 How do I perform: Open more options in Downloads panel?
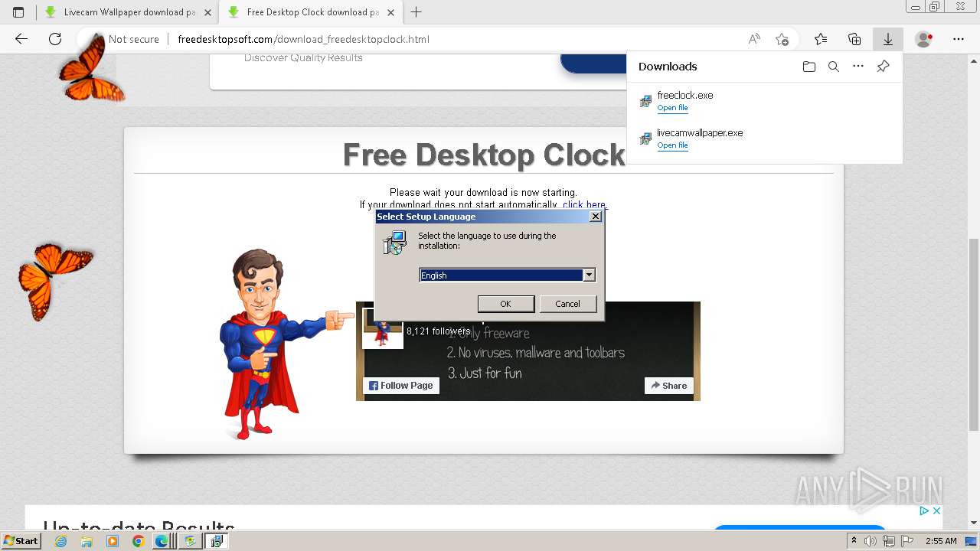(x=858, y=67)
